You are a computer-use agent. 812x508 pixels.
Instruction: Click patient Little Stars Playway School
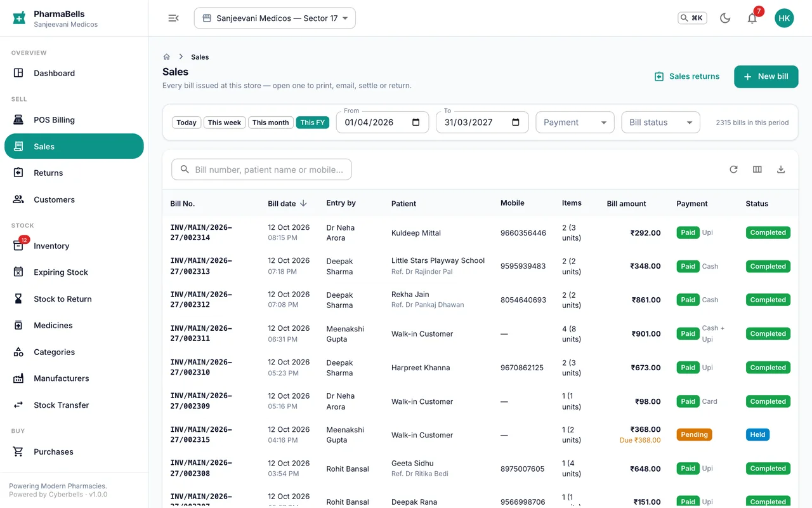(438, 260)
